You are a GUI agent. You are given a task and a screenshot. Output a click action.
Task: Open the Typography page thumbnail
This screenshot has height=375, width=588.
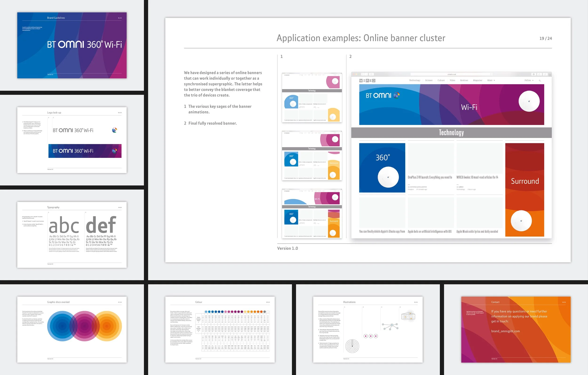(x=72, y=235)
